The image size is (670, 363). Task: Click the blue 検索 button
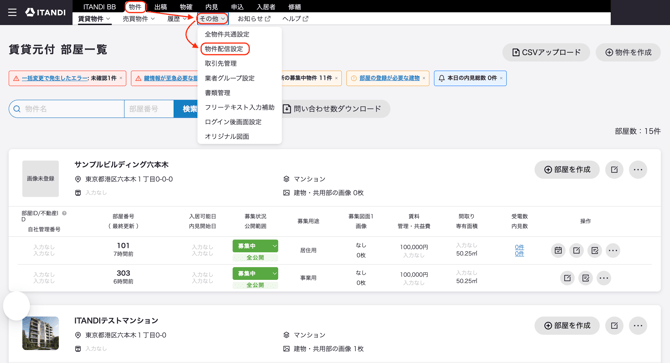(x=186, y=109)
